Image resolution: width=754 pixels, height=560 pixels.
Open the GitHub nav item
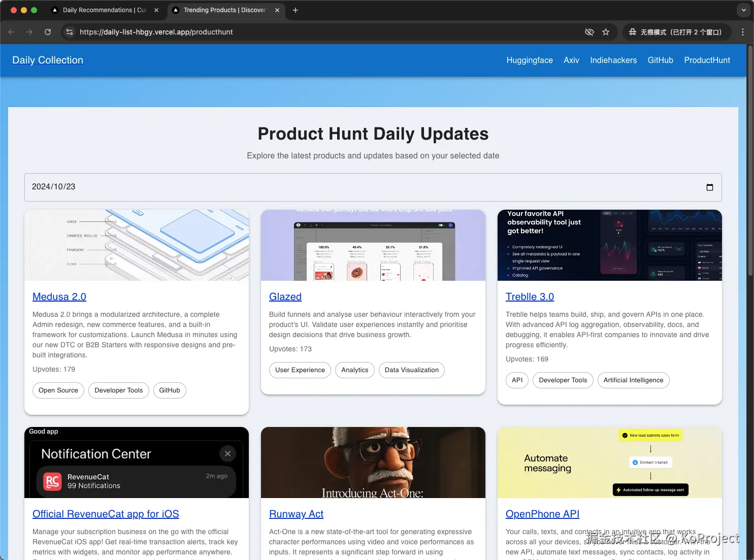[x=661, y=60]
